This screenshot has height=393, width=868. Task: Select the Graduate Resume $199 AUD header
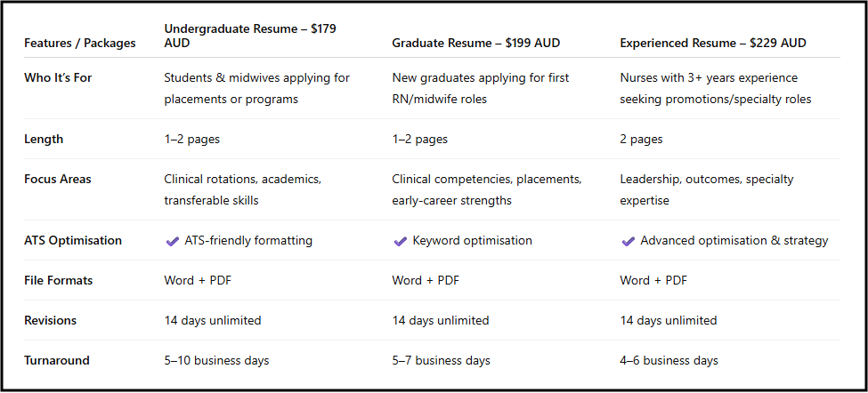coord(476,43)
